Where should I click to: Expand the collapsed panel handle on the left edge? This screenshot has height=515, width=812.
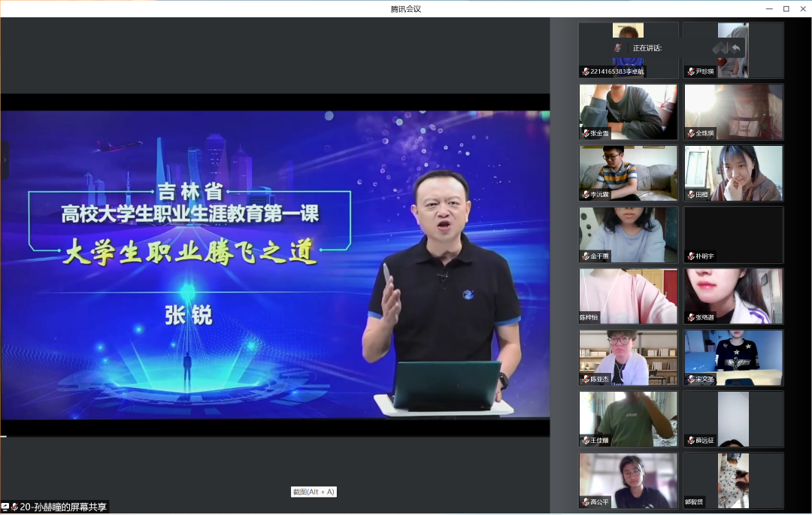(x=5, y=161)
